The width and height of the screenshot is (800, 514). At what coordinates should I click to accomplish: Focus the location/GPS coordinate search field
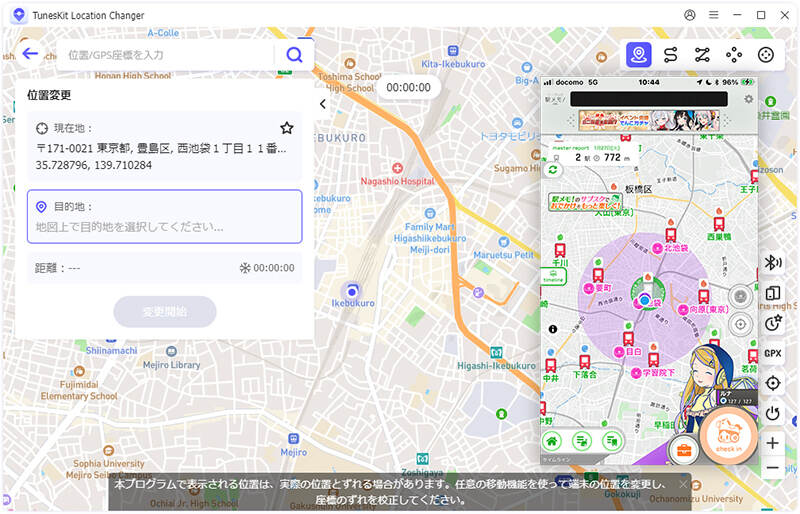[x=167, y=55]
